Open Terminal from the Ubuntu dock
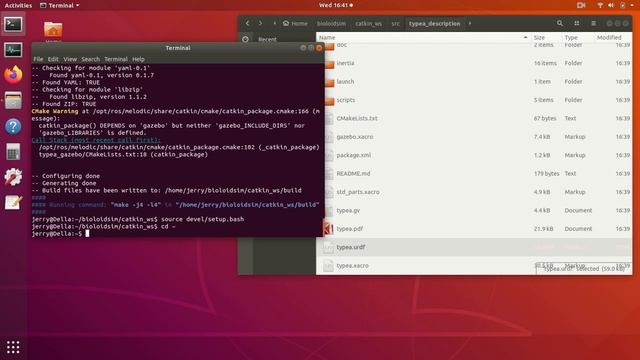The height and width of the screenshot is (360, 640). click(x=13, y=24)
